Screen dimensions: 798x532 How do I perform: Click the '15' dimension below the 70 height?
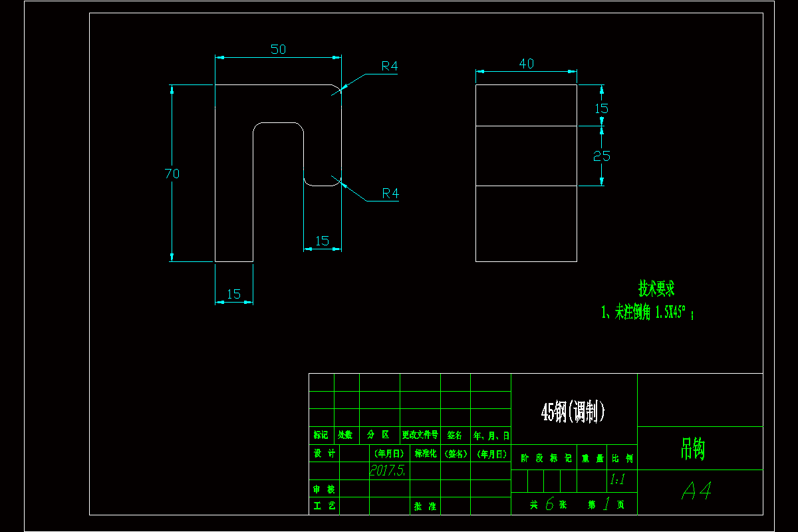click(x=234, y=294)
